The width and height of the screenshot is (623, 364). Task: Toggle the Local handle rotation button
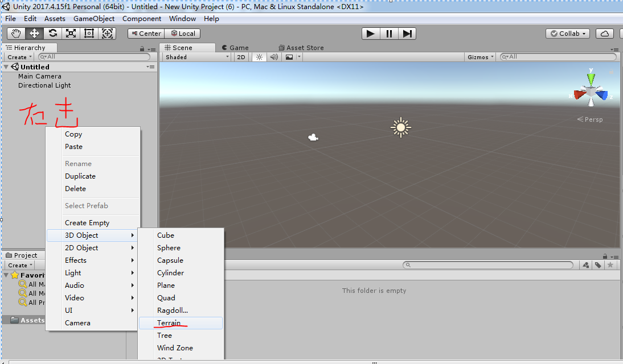(x=182, y=34)
